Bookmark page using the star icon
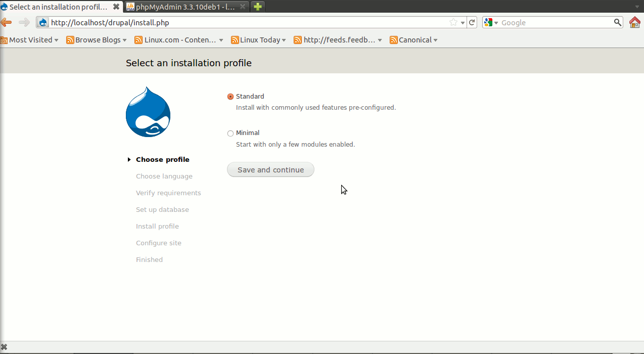 453,22
